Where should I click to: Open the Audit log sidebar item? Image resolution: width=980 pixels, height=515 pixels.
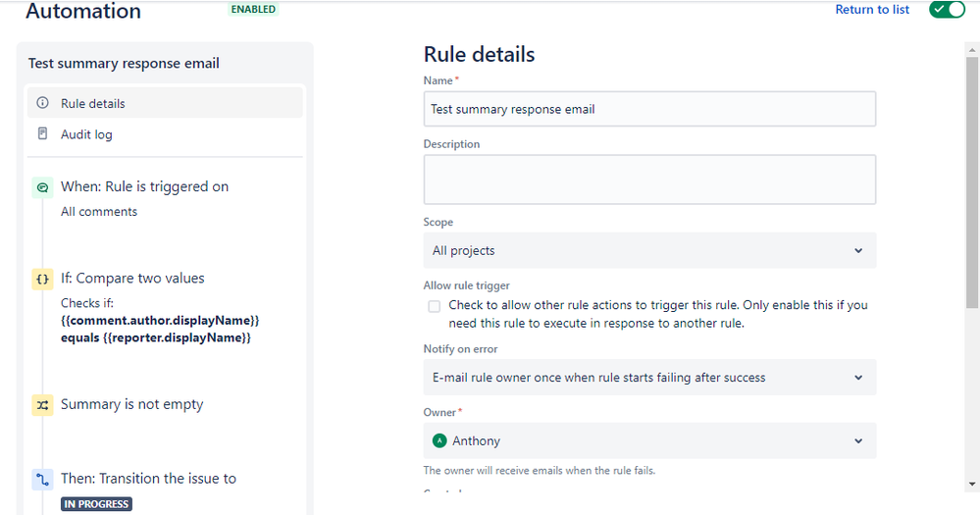tap(86, 134)
